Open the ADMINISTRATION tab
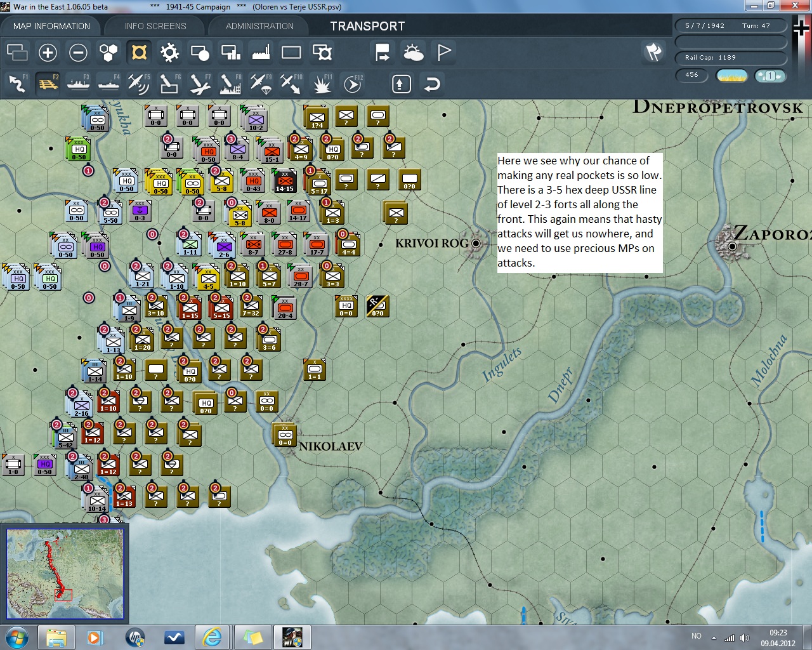Image resolution: width=812 pixels, height=650 pixels. (x=259, y=26)
